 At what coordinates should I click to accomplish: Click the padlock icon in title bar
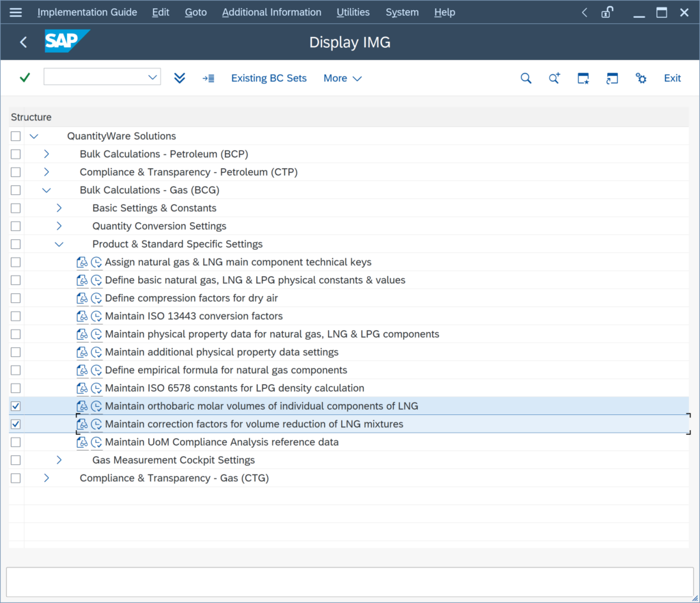click(x=607, y=12)
